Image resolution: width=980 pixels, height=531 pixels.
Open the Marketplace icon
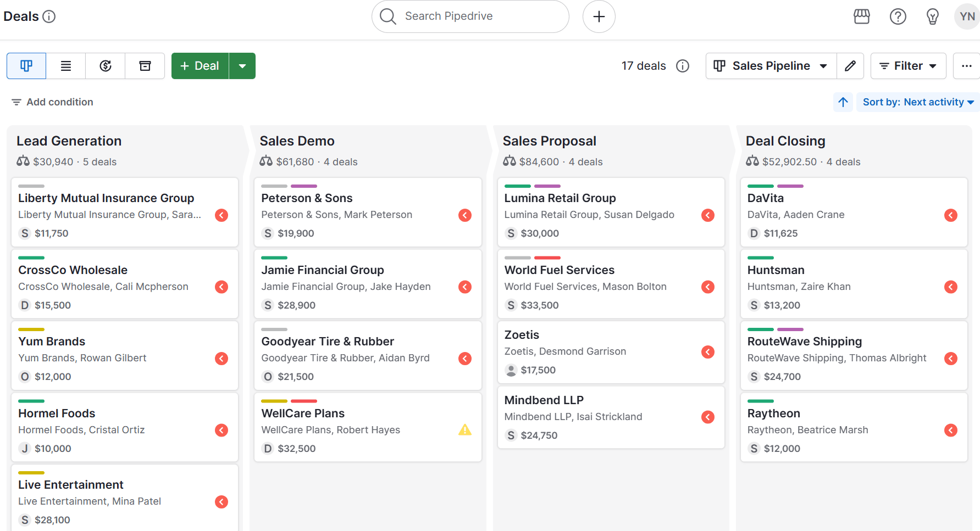(x=862, y=16)
